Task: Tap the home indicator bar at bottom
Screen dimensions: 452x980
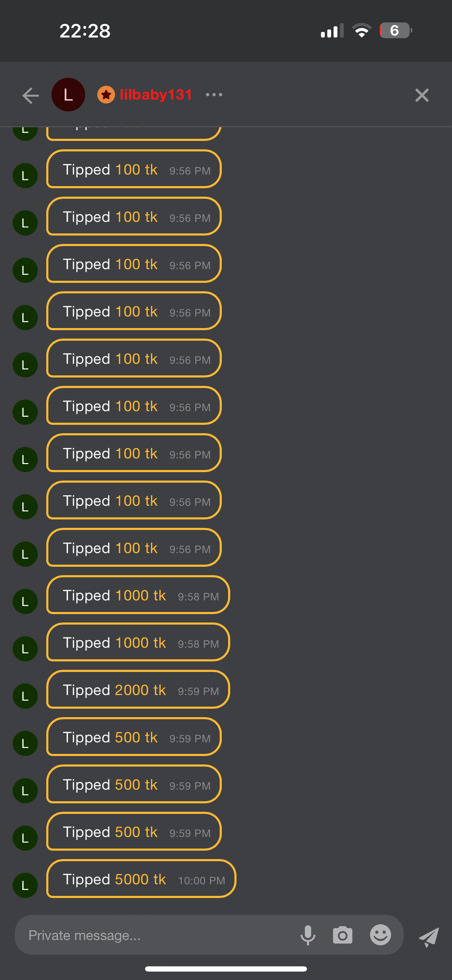Action: click(x=226, y=968)
